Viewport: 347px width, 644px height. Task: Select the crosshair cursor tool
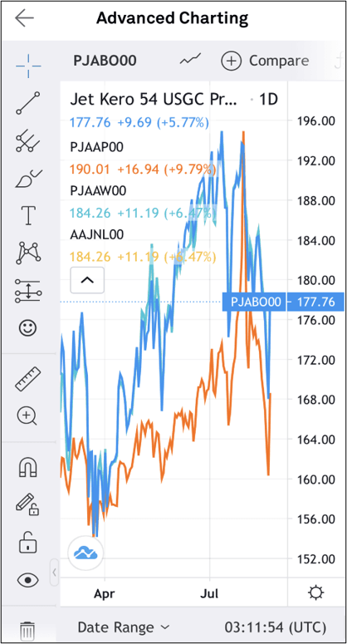[x=28, y=66]
